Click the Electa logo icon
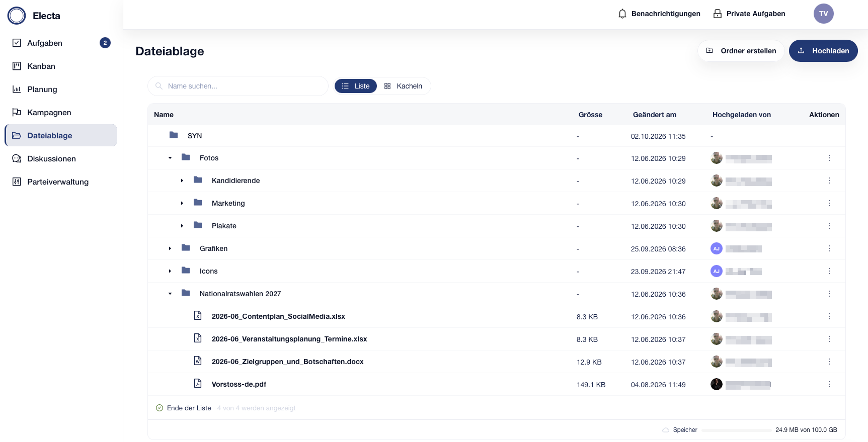 [17, 16]
